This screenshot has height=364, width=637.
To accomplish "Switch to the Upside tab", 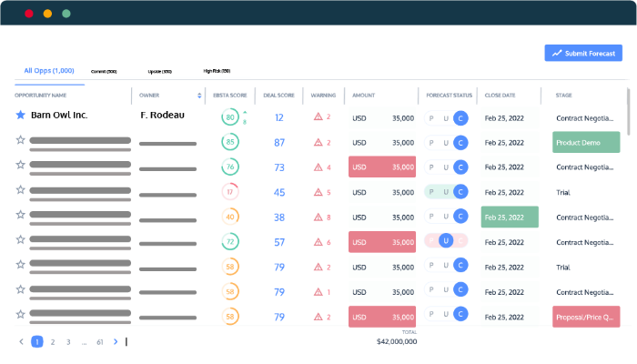I will 159,71.
